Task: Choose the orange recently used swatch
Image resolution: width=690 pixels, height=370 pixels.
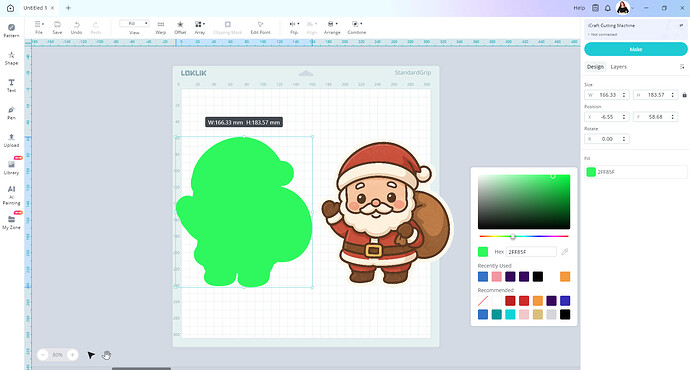Action: [x=565, y=276]
